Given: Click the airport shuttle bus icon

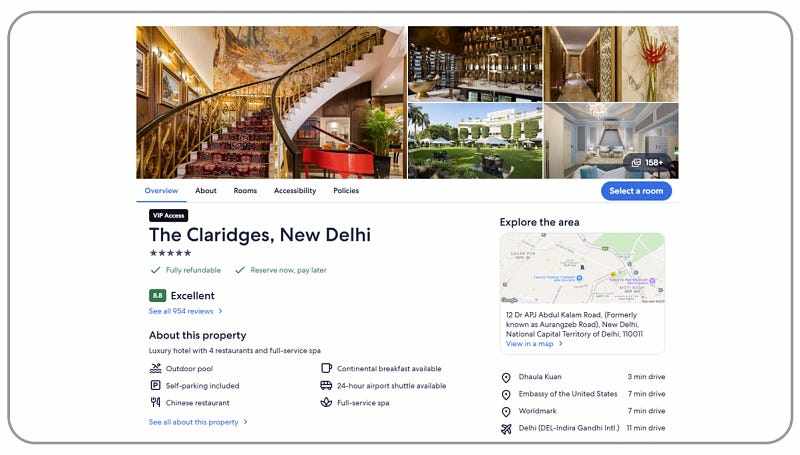Looking at the screenshot, I should [x=326, y=386].
